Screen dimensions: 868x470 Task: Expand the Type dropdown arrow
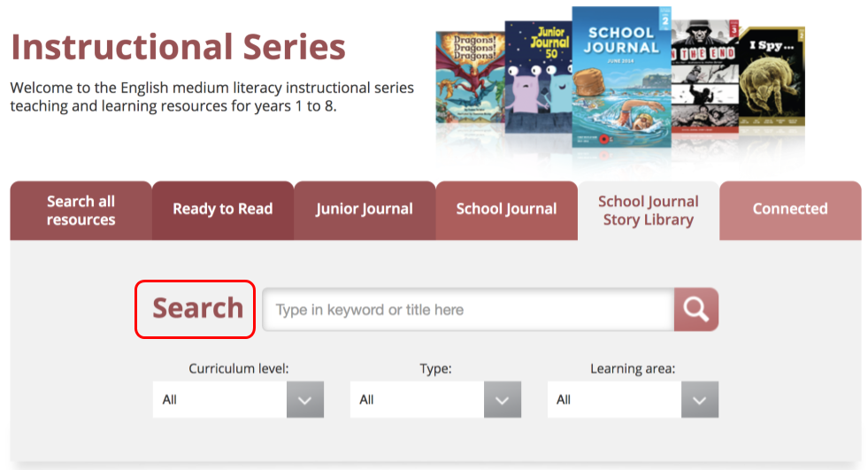(x=502, y=399)
